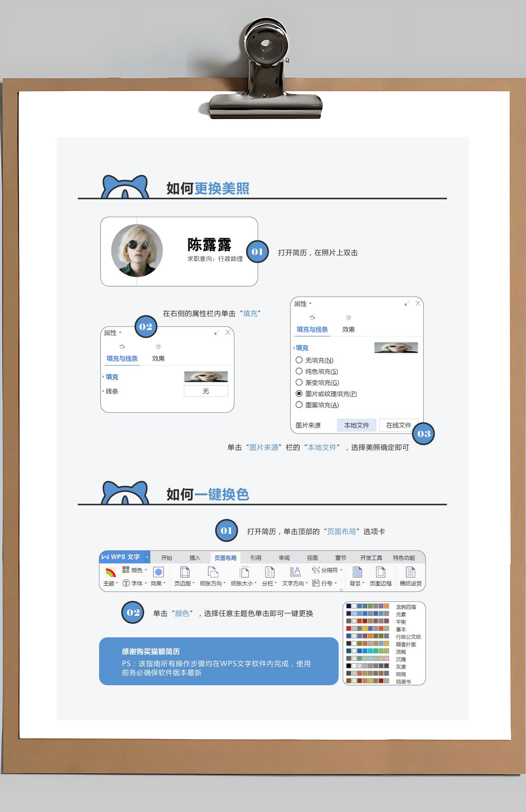Click the 背景 (Background) icon

(357, 572)
